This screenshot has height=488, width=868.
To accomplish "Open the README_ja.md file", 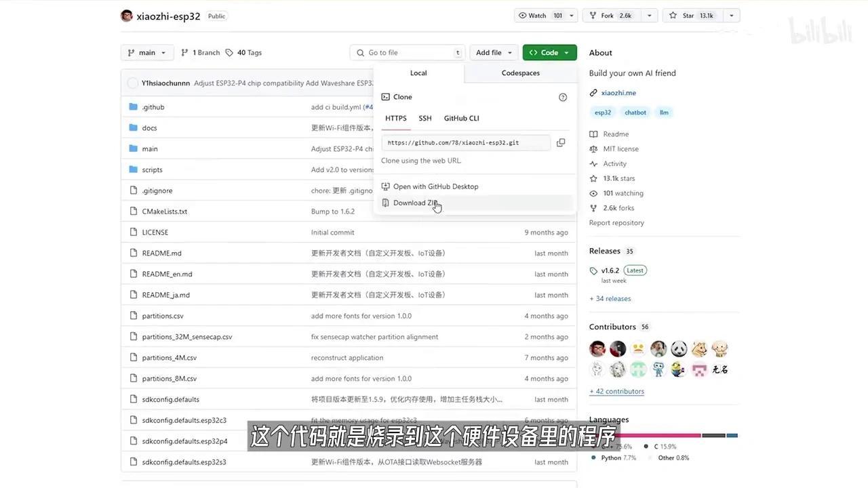I will [x=165, y=296].
